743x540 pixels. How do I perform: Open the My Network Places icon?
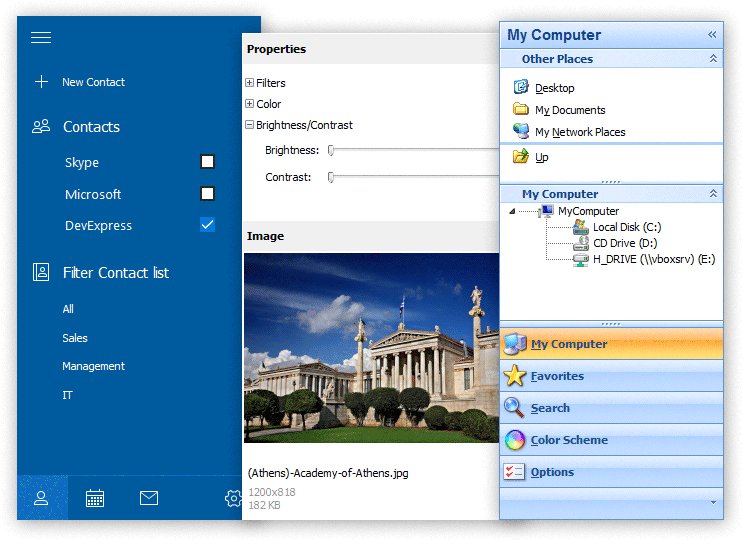coord(521,132)
